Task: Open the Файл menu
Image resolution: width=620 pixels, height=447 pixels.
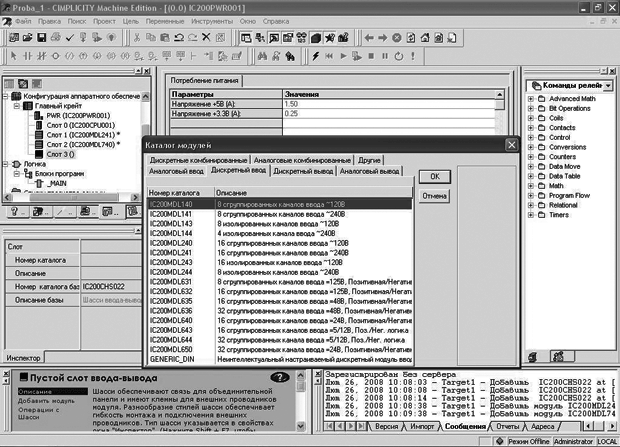Action: coord(23,21)
